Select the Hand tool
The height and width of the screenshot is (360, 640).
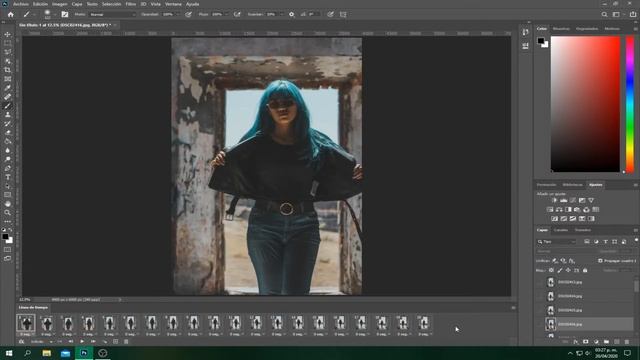[7, 204]
